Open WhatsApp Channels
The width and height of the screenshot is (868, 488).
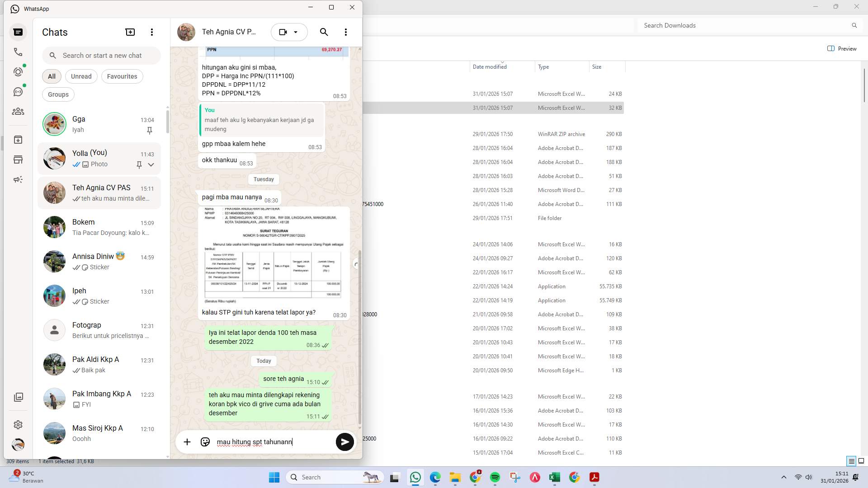(18, 91)
